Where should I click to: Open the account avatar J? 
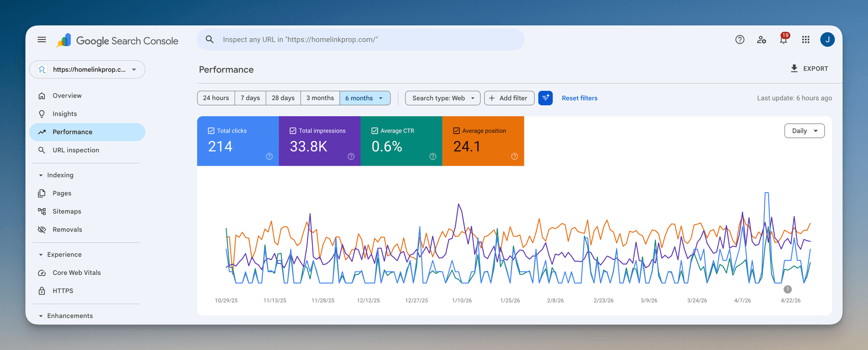coord(827,40)
